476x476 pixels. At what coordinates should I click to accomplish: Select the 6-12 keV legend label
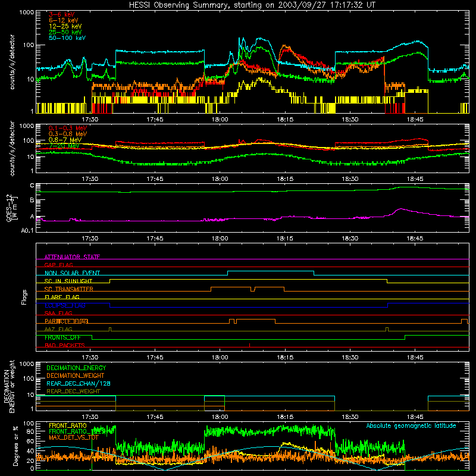(x=64, y=20)
